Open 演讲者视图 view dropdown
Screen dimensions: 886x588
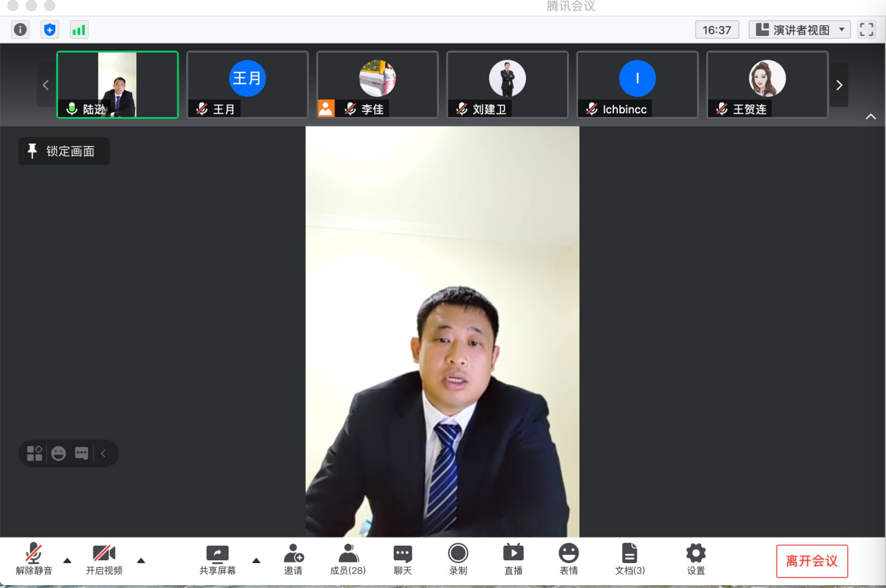click(800, 30)
